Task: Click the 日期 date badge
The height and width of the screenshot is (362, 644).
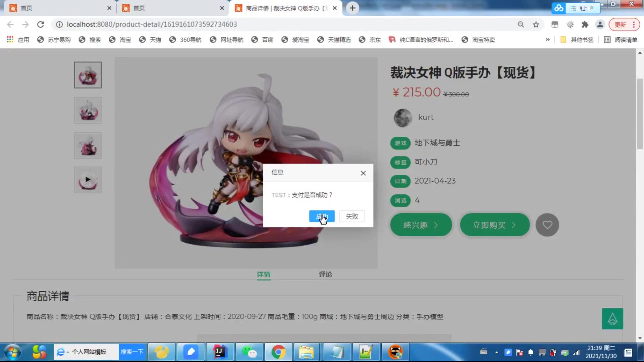Action: (400, 181)
